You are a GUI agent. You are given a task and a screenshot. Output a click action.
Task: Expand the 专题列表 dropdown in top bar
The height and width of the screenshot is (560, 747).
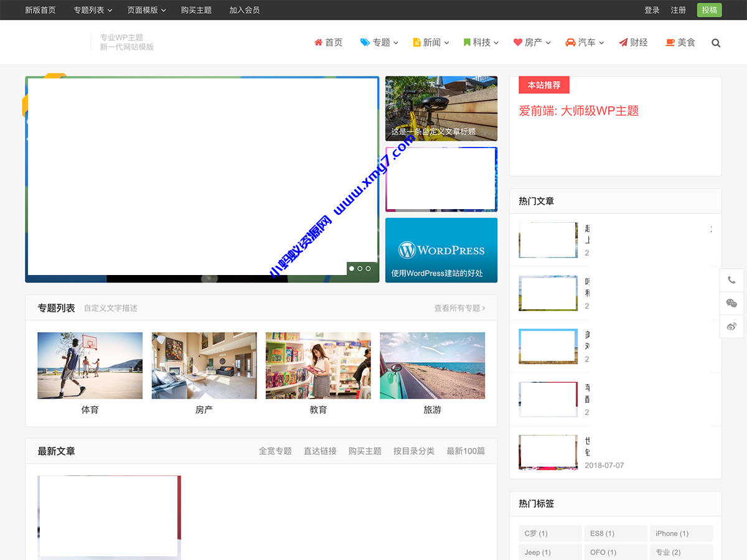[x=93, y=9]
